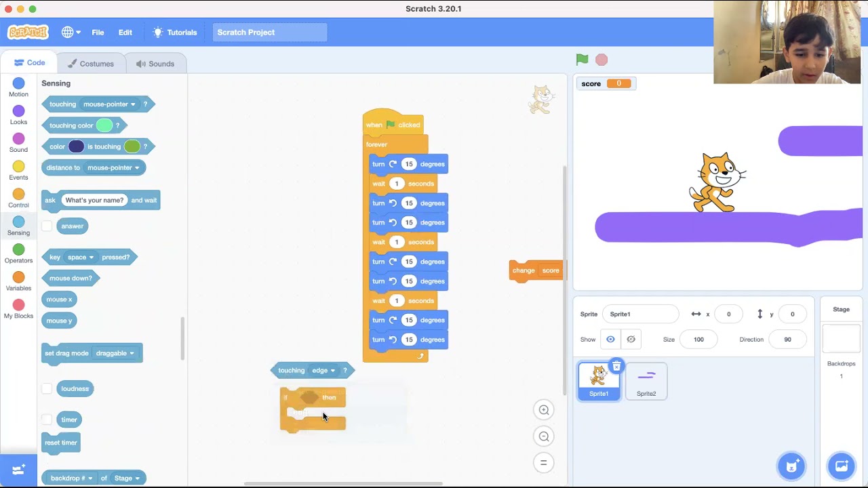868x488 pixels.
Task: Click the workspace horizontal scrollbar
Action: click(343, 484)
